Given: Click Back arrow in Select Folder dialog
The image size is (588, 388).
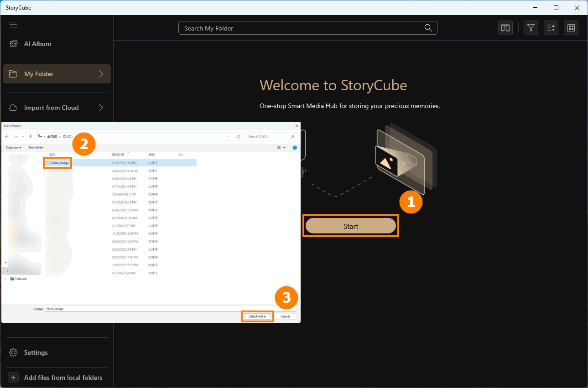Looking at the screenshot, I should [7, 136].
